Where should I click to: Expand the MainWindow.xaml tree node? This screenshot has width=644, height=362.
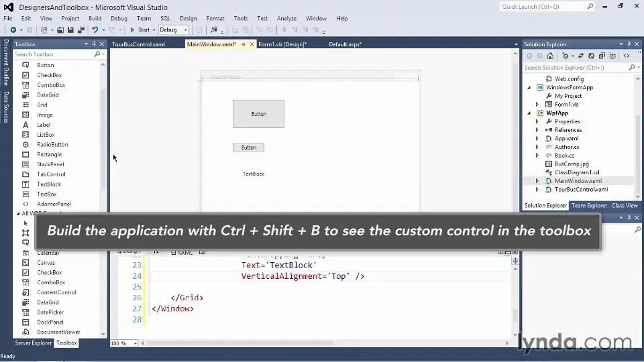[537, 181]
